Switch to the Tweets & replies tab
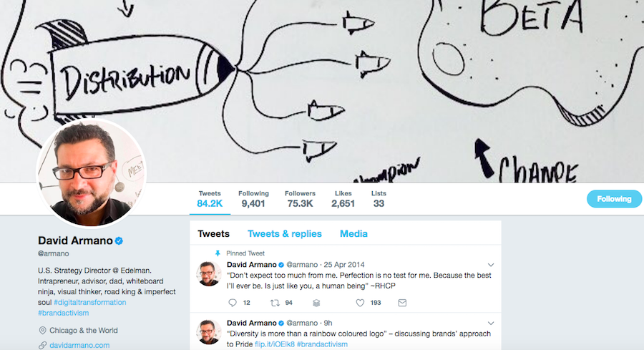 pyautogui.click(x=285, y=234)
